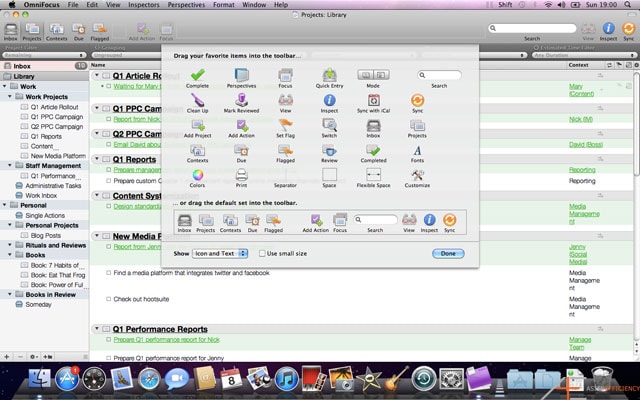640x400 pixels.
Task: Show Due items from the main toolbar
Action: (x=79, y=31)
